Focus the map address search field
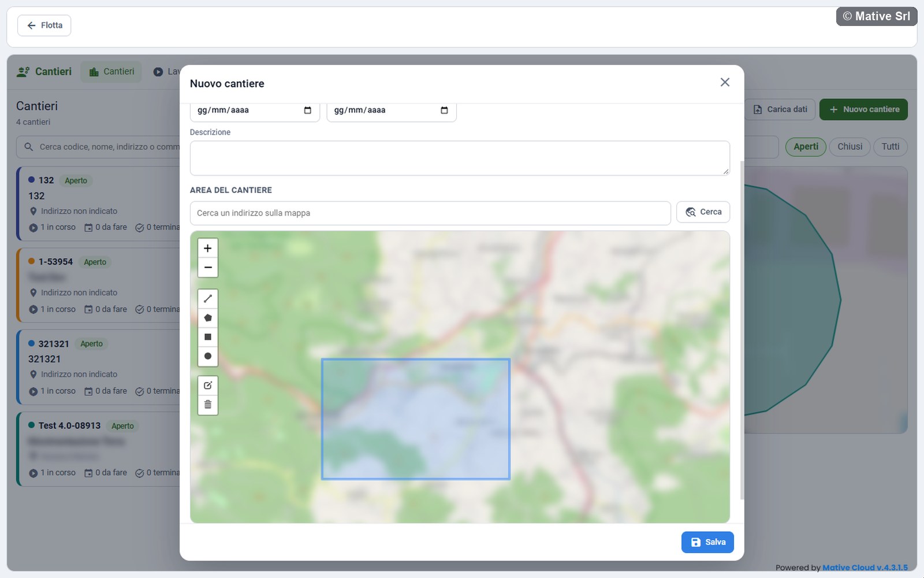Viewport: 924px width, 578px height. point(430,213)
